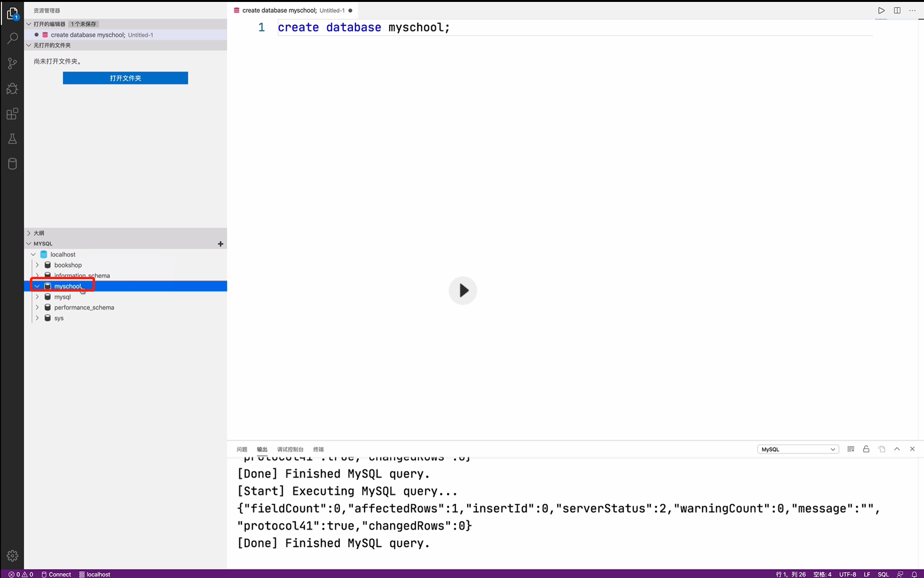Click the Extensions sidebar icon

(12, 114)
